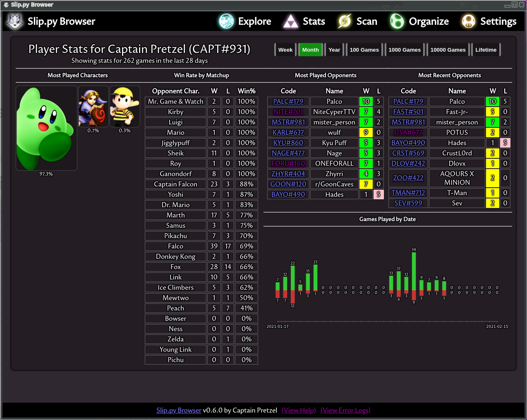Click the Marth matchup row
This screenshot has width=527, height=420.
click(x=201, y=215)
